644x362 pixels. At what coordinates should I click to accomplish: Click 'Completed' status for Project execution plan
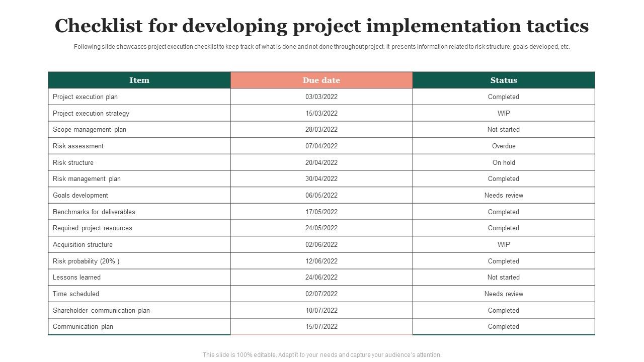(504, 97)
